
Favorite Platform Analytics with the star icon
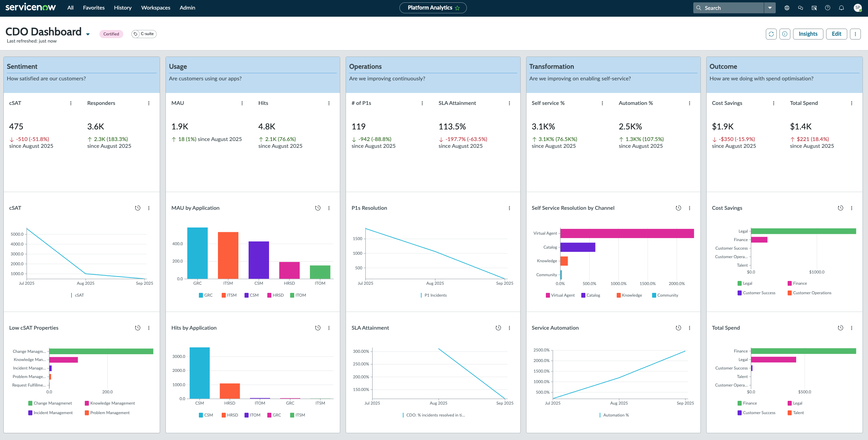point(457,8)
